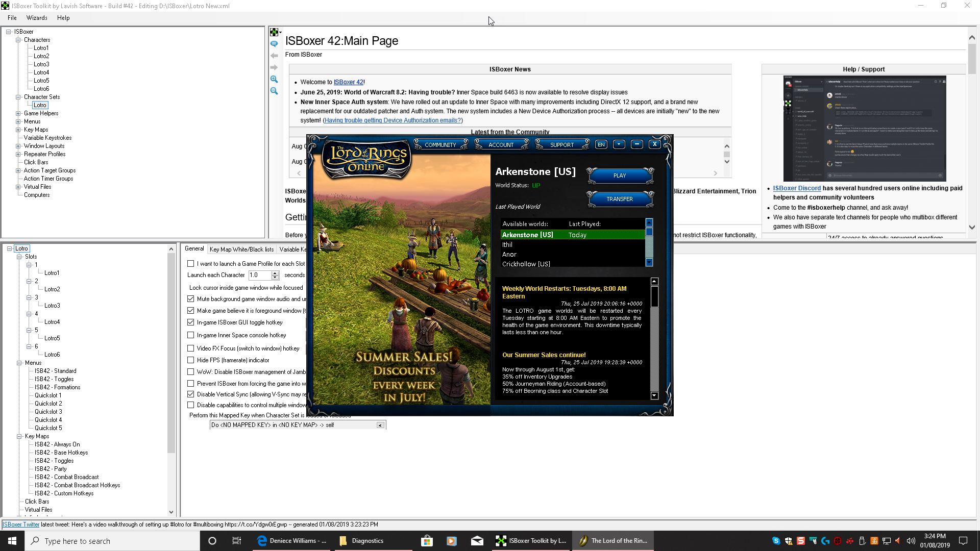
Task: Click the Cortana circle icon
Action: click(x=212, y=541)
